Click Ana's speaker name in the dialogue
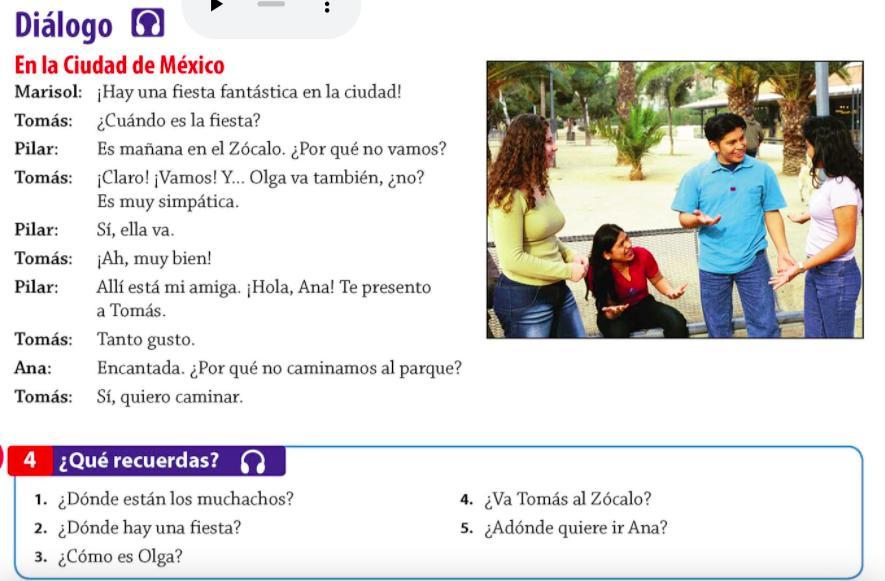This screenshot has width=885, height=581. 33,368
